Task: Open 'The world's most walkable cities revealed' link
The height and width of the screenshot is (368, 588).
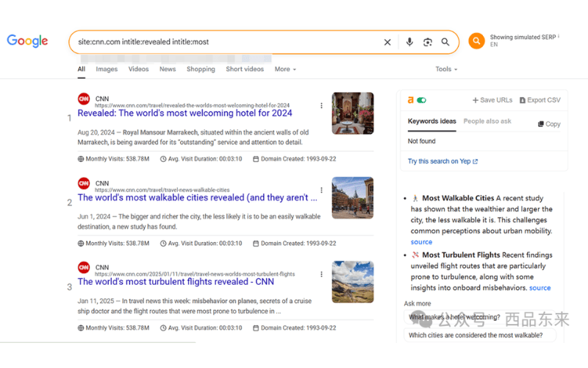Action: pyautogui.click(x=197, y=197)
